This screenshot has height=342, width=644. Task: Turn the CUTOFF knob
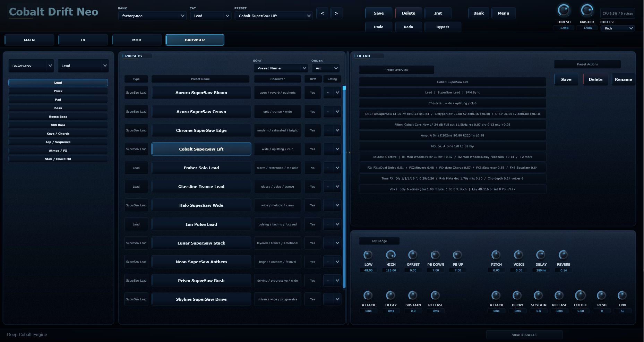580,295
